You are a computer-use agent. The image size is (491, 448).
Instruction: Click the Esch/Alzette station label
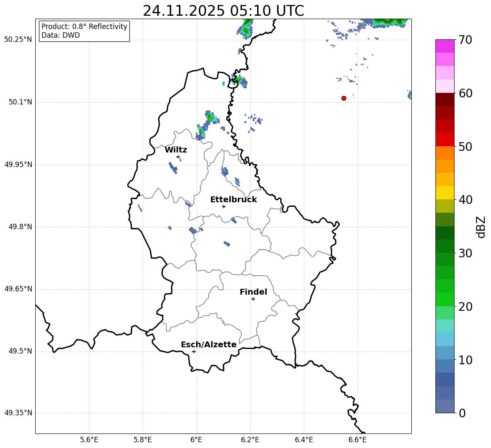pos(209,344)
